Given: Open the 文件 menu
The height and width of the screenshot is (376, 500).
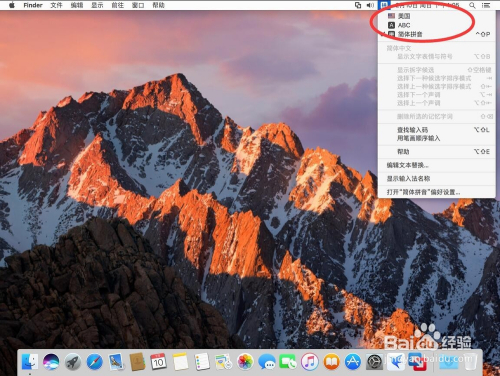Looking at the screenshot, I should tap(56, 5).
